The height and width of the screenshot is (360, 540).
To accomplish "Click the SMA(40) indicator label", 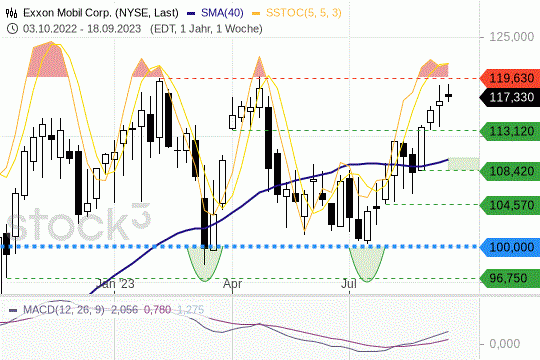I will 222,13.
